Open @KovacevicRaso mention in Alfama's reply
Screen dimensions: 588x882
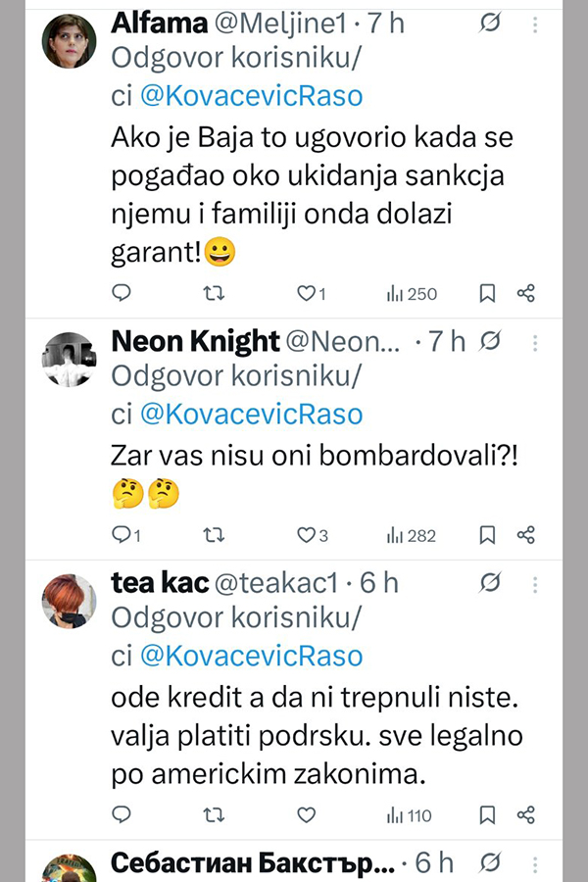pyautogui.click(x=252, y=96)
